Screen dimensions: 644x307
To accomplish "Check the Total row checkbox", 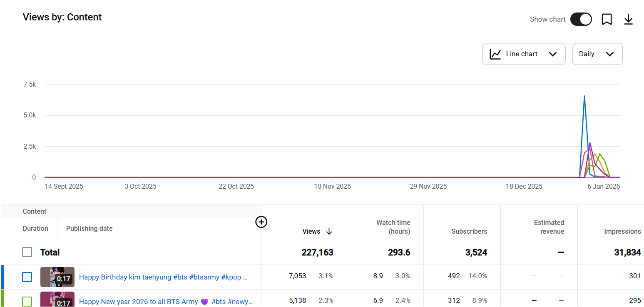I will [27, 252].
